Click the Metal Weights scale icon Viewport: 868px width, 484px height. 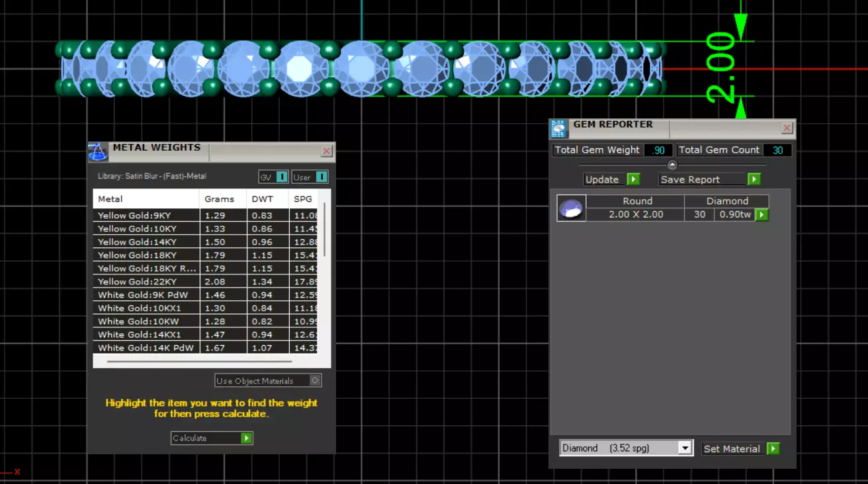tap(98, 152)
